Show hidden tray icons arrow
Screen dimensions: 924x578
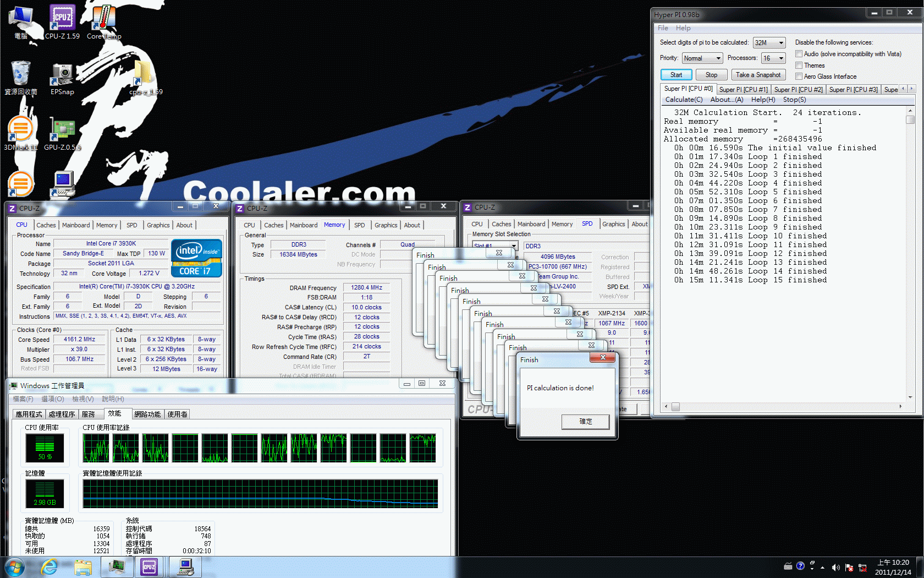click(822, 568)
